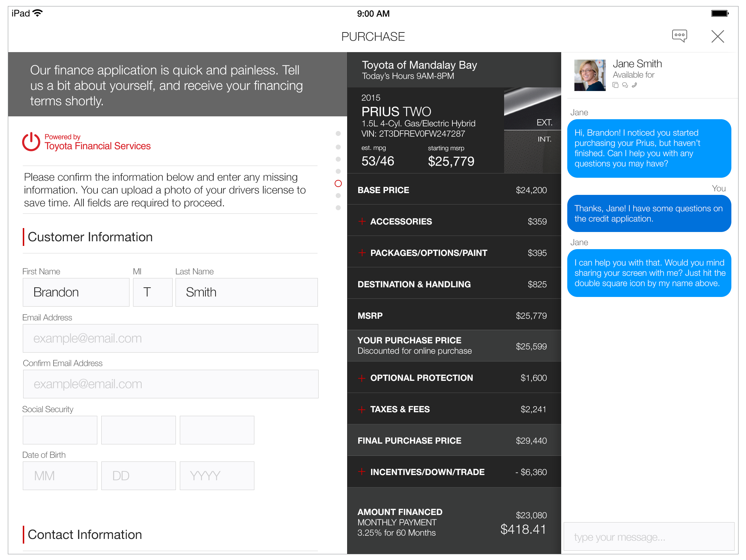Focus the 'type your message...' chat box

pyautogui.click(x=649, y=537)
